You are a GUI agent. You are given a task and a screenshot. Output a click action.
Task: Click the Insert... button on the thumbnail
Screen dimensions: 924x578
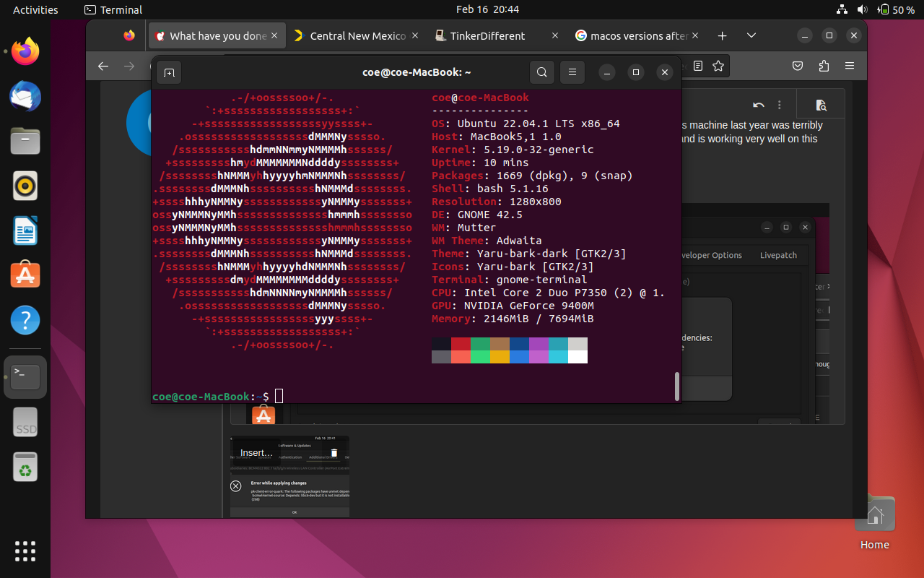(256, 453)
